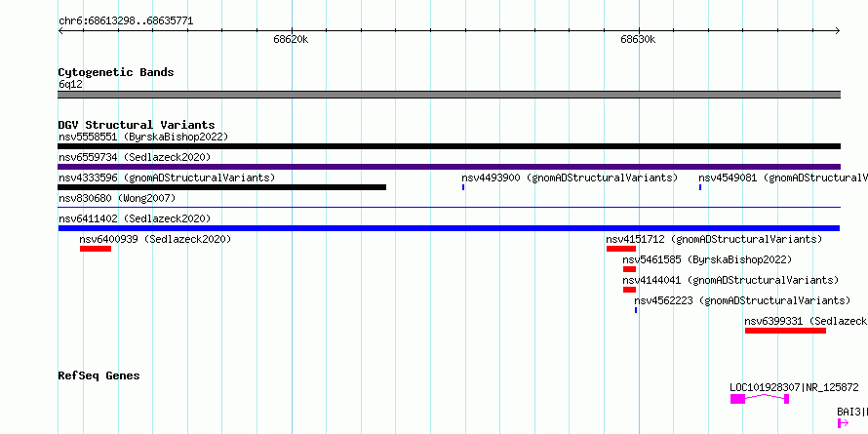Select the red nsv6400939 variant bar
Image resolution: width=868 pixels, height=434 pixels.
pyautogui.click(x=96, y=249)
